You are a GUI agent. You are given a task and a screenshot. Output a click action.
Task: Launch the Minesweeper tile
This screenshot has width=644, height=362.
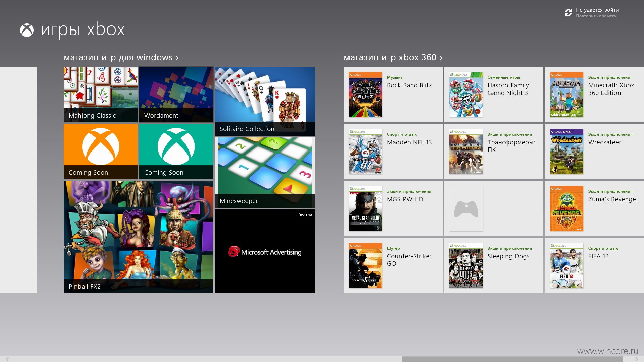point(265,173)
